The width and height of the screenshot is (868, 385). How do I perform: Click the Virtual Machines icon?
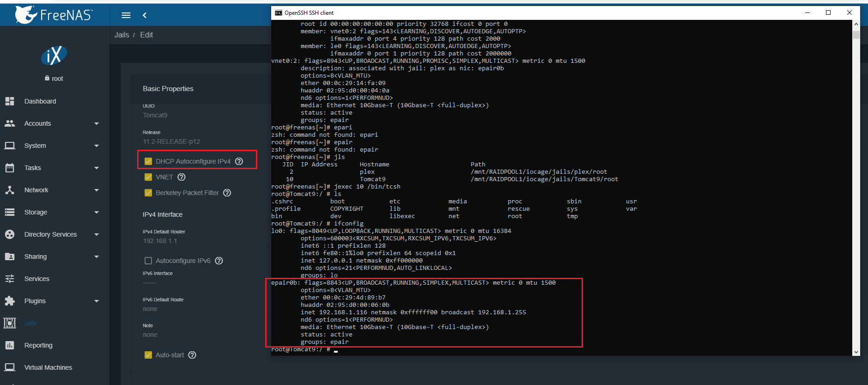(x=10, y=367)
